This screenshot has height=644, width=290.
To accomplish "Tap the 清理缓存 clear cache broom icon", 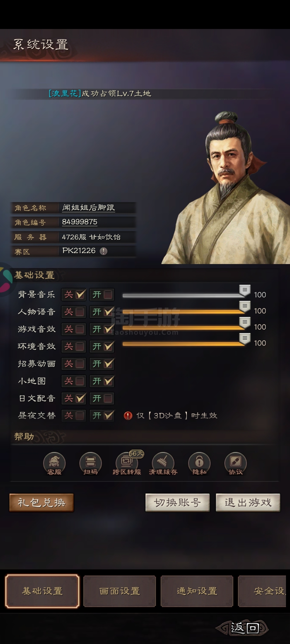I will (x=163, y=463).
